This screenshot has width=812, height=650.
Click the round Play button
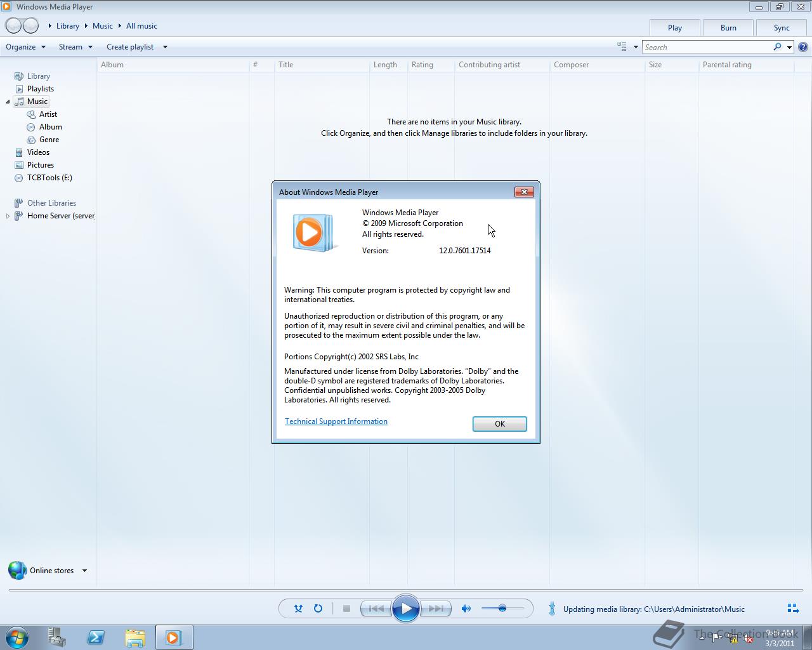406,609
